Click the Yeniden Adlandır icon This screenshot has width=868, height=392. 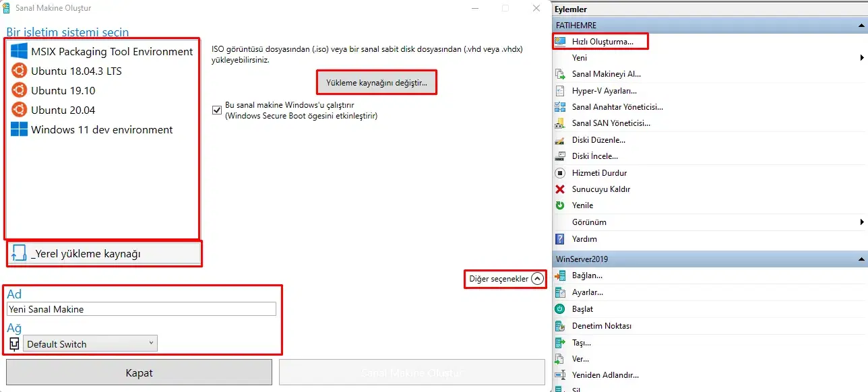559,375
